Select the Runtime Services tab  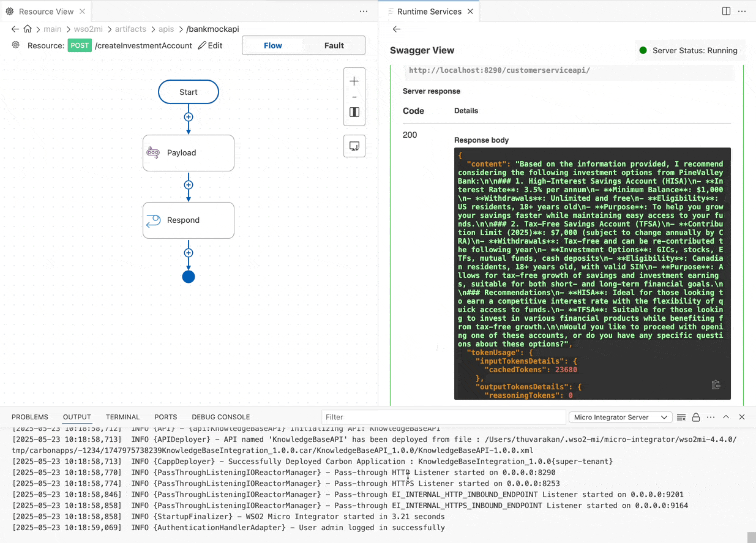pos(429,12)
